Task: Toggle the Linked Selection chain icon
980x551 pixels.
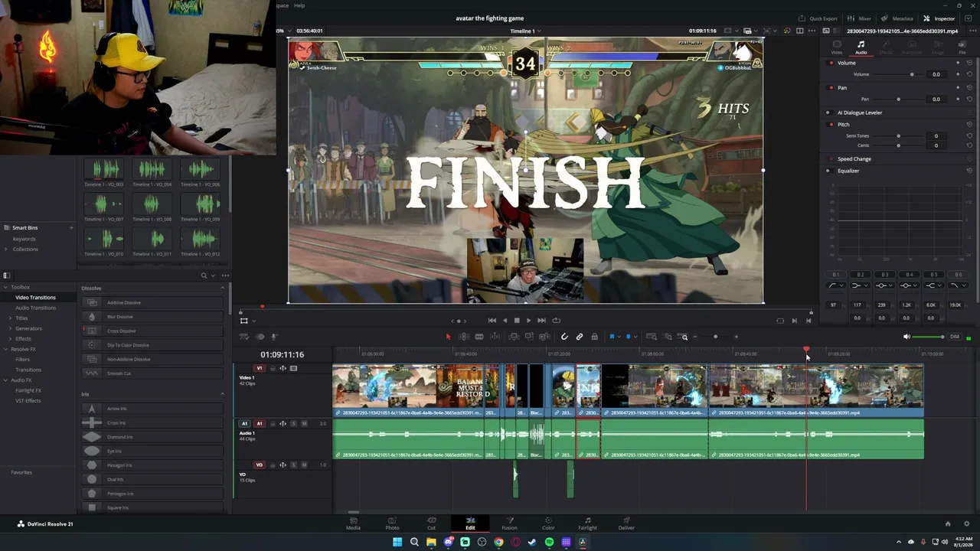Action: pos(580,337)
